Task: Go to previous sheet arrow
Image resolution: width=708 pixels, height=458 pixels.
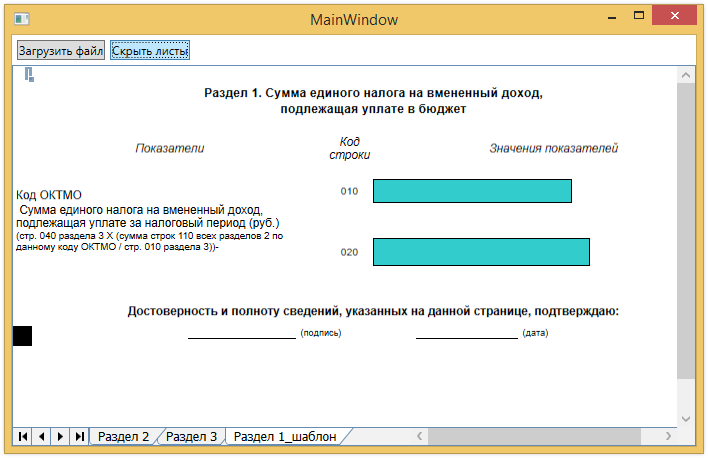Action: pyautogui.click(x=42, y=436)
